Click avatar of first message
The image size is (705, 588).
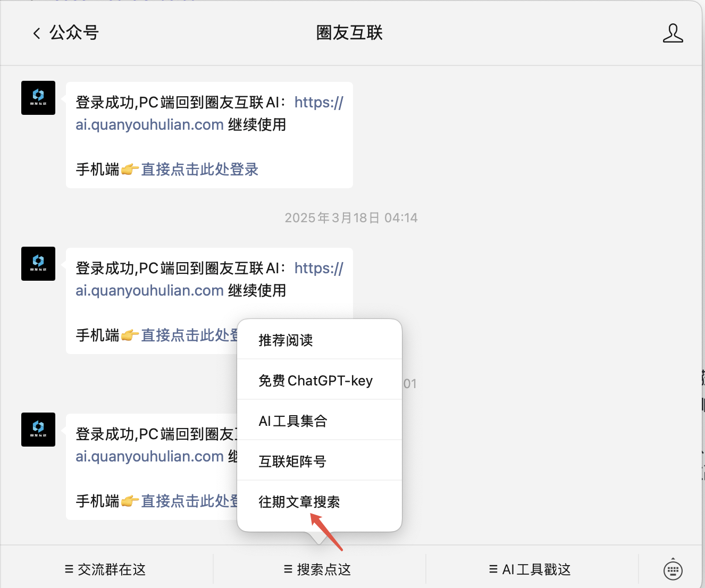click(38, 98)
